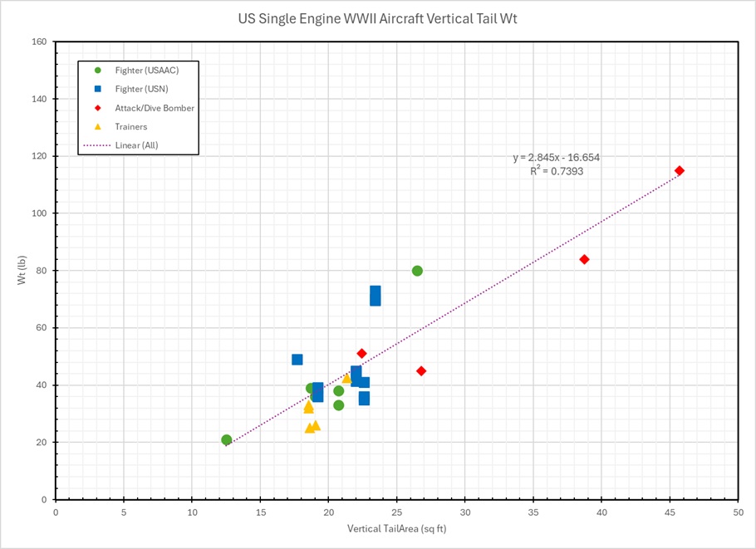Select the red diamond data point near 115 lb
756x549 pixels.
coord(680,171)
